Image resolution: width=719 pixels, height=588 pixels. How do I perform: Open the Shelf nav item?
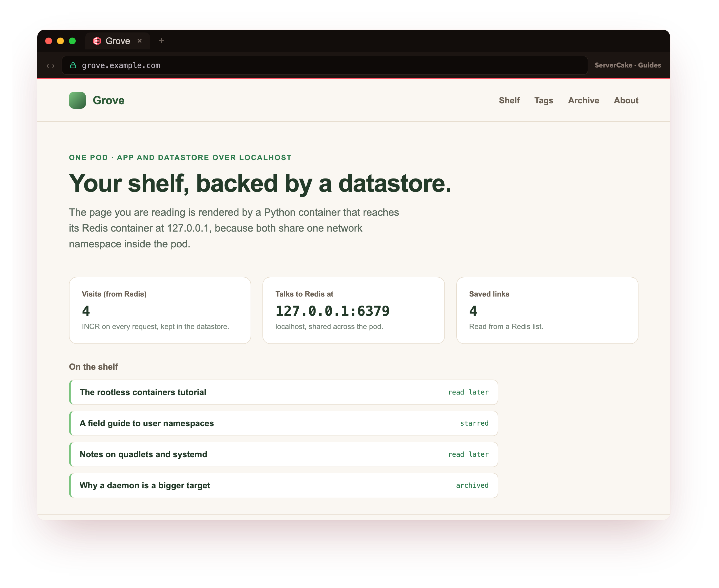509,101
